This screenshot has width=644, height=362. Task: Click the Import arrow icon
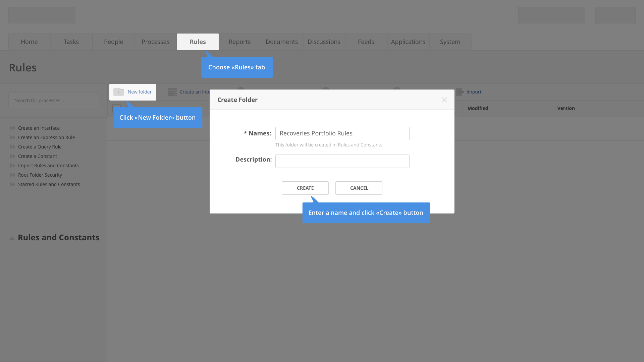(460, 92)
